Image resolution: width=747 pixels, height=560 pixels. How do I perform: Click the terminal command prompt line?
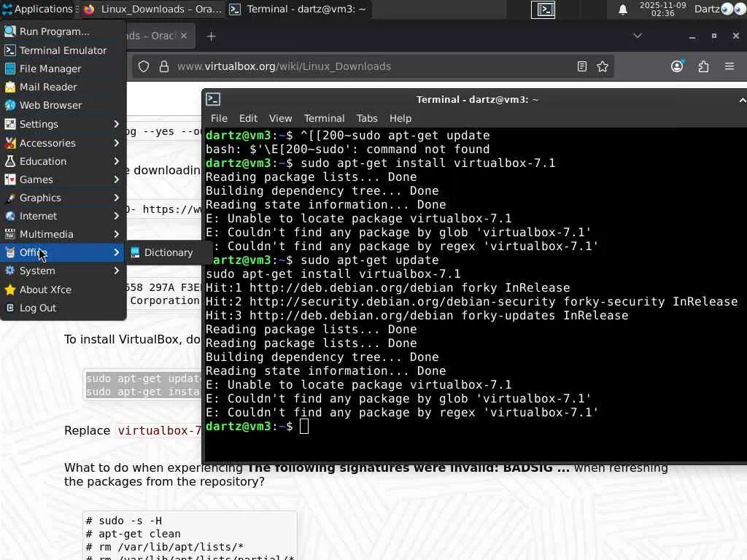click(258, 426)
